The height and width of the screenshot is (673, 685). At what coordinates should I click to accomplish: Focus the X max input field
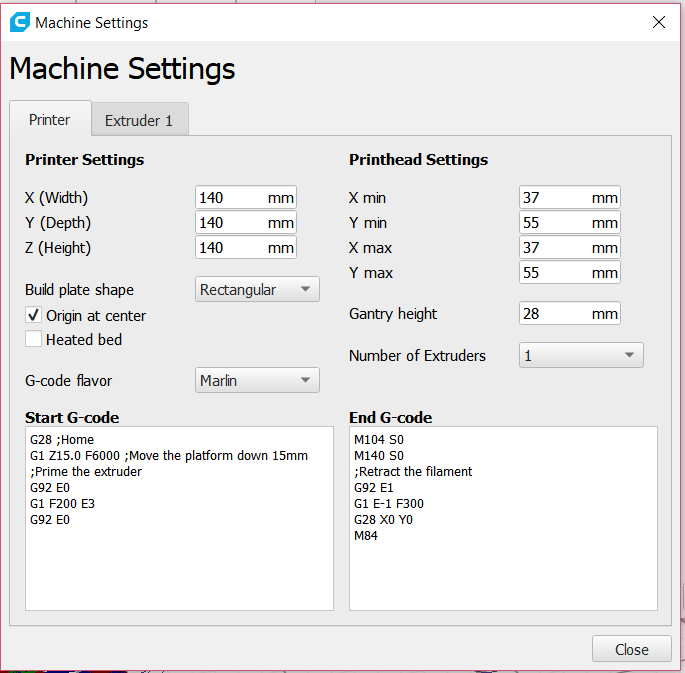(554, 248)
